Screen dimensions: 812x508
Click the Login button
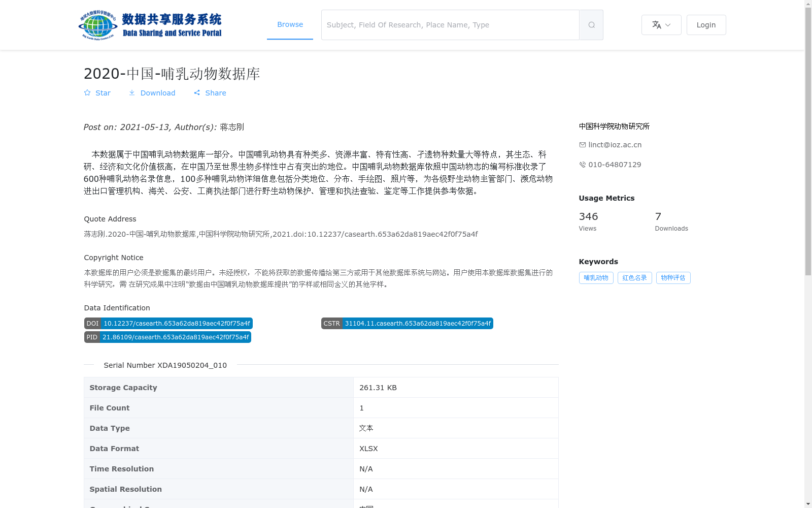click(706, 25)
